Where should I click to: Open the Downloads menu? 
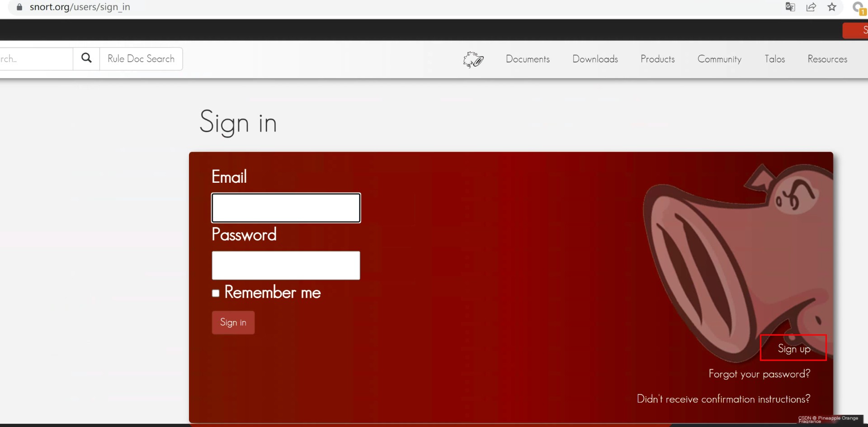coord(595,59)
